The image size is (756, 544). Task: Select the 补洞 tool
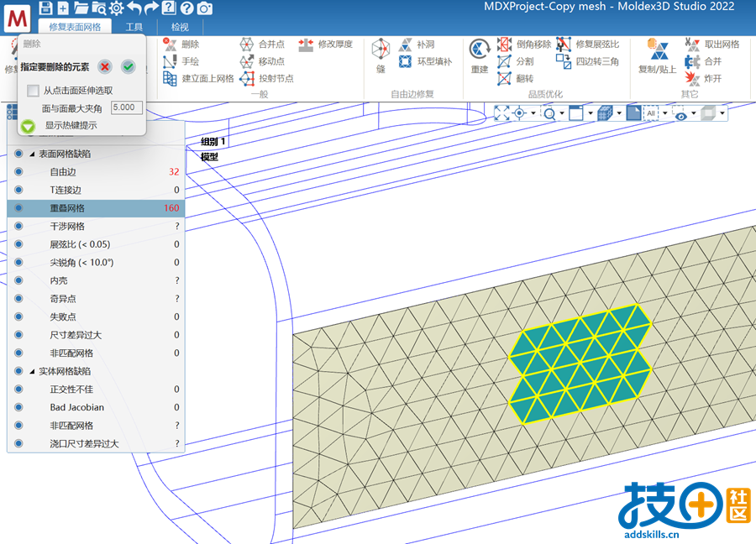tap(417, 44)
